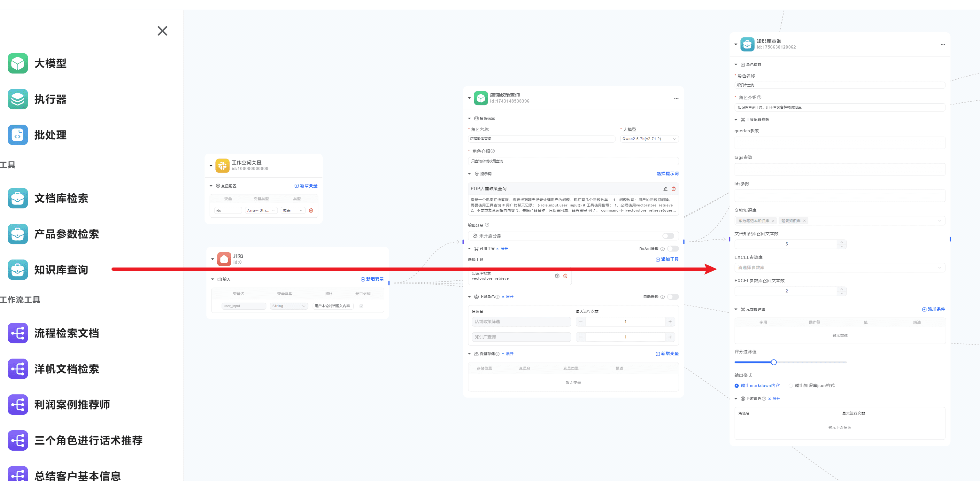Open settings gear for vectorstore_retrieve tool
The height and width of the screenshot is (481, 980).
557,276
